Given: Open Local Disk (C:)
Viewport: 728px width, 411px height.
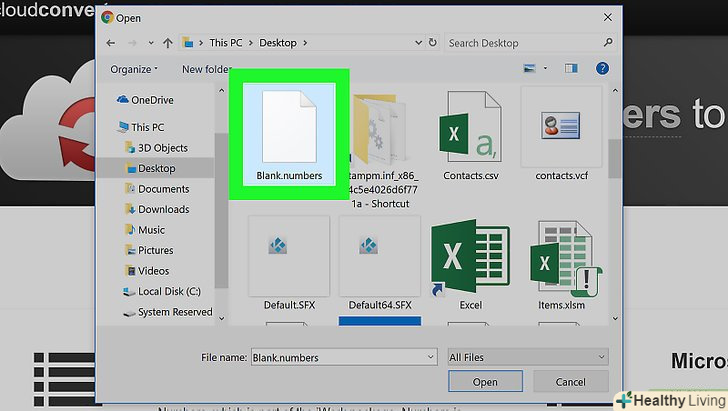Looking at the screenshot, I should (x=162, y=291).
